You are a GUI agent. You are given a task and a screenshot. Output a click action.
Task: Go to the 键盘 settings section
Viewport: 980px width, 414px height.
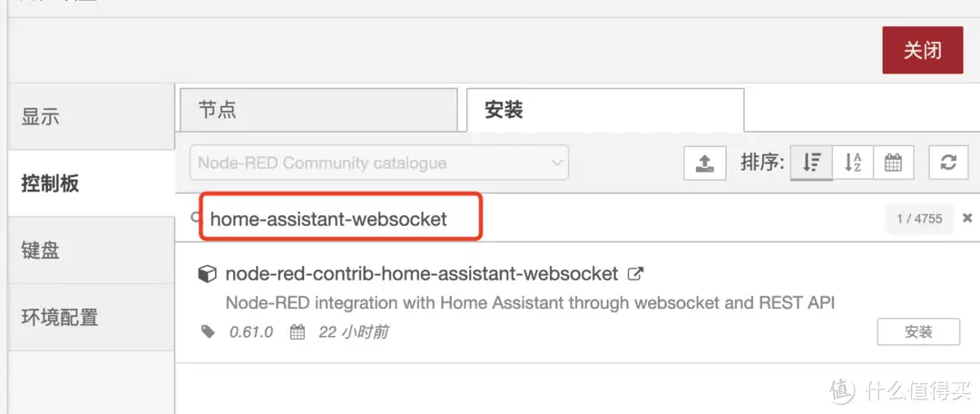pos(92,251)
